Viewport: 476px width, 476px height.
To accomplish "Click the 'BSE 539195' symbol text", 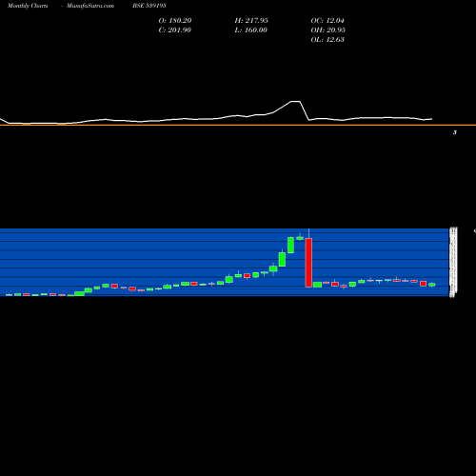I will (x=149, y=6).
